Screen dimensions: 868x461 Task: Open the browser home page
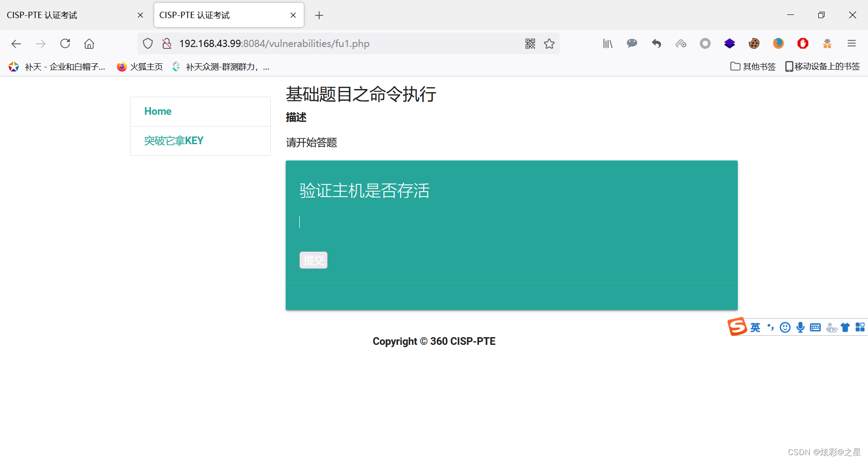(89, 43)
